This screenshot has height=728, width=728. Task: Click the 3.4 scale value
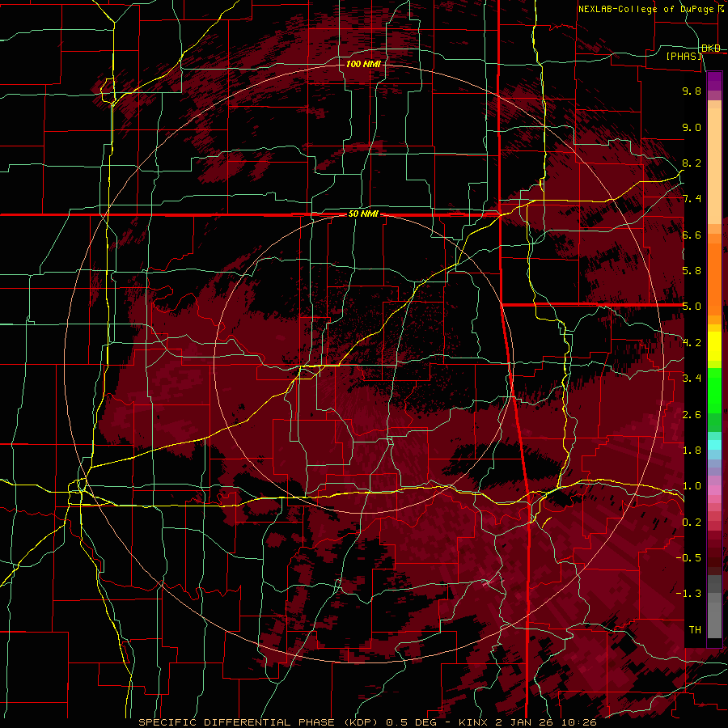point(692,379)
